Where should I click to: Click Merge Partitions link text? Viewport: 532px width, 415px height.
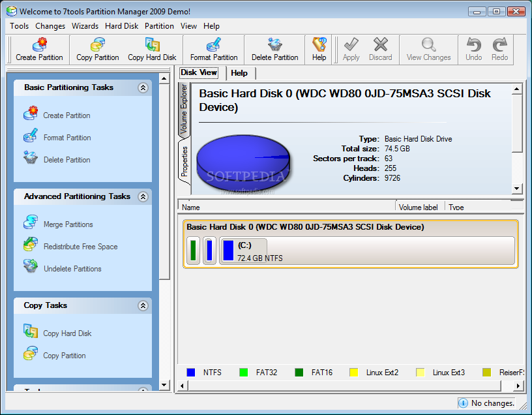(x=68, y=224)
